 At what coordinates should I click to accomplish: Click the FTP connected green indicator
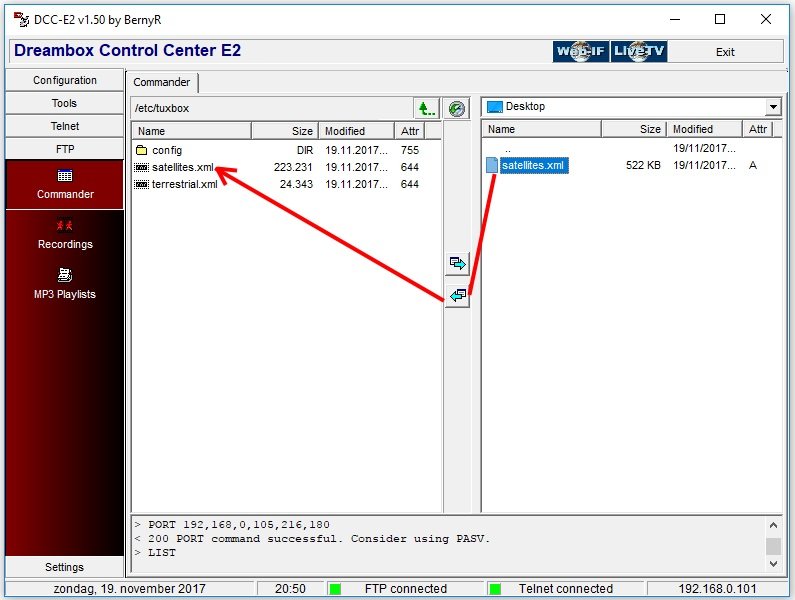[335, 589]
